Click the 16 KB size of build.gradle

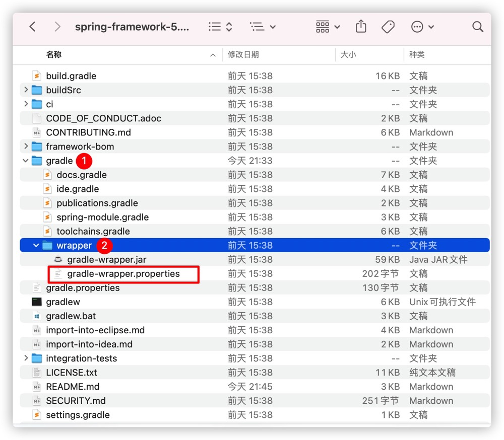(x=388, y=76)
